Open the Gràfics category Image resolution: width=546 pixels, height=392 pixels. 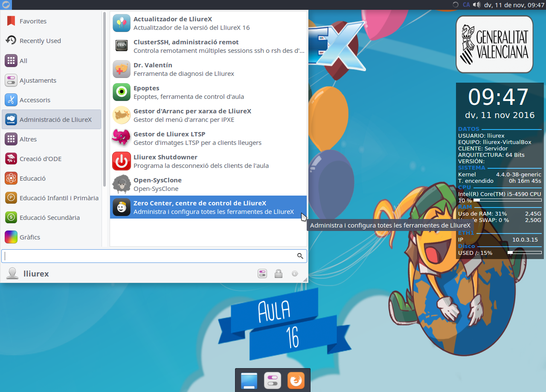click(x=30, y=237)
